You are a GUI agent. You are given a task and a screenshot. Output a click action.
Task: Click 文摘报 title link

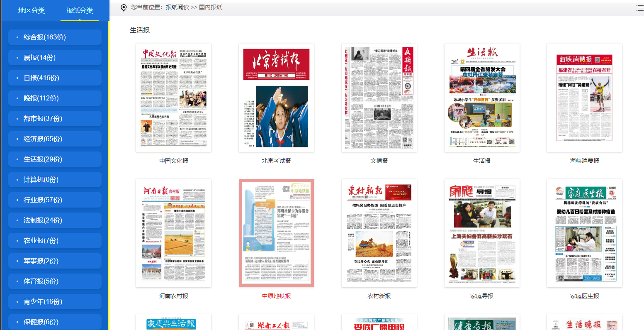[379, 161]
